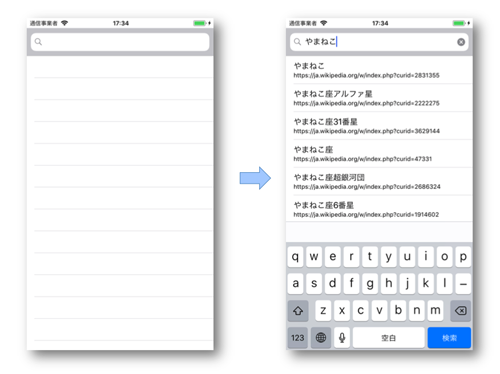
Task: Switch to 123 numeric keyboard
Action: [x=298, y=338]
